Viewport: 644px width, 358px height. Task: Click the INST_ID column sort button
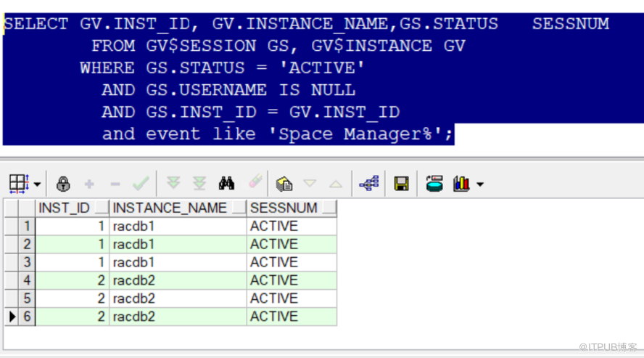102,208
